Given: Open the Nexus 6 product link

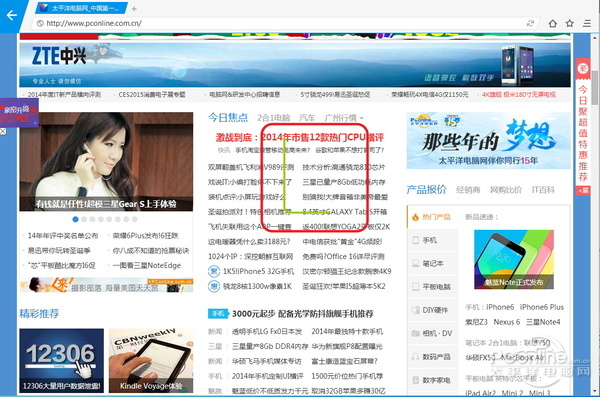Looking at the screenshot, I should coord(507,322).
